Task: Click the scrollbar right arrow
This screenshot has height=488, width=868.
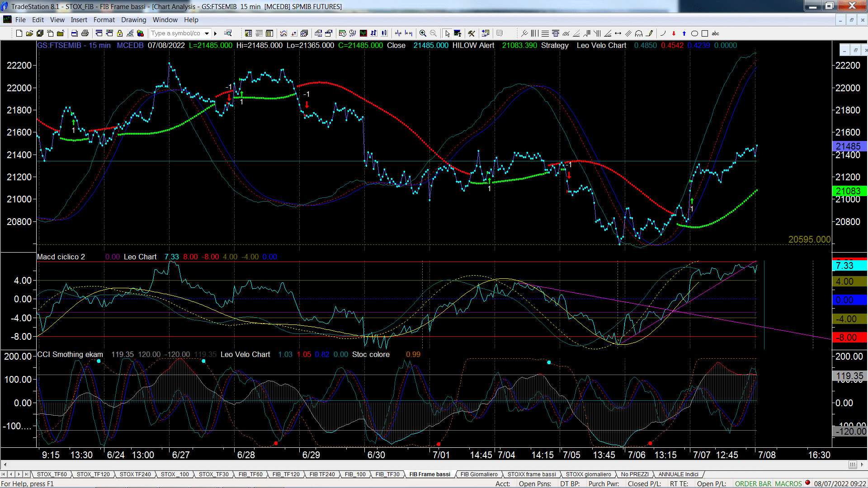Action: 862,464
